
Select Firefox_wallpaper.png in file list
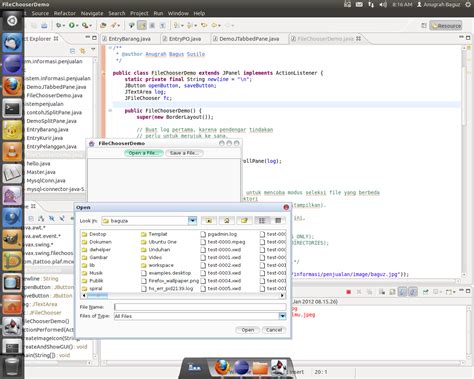pos(170,281)
